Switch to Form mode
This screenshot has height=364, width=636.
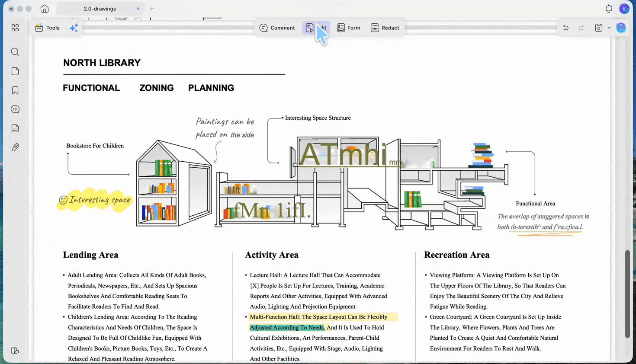(x=349, y=28)
